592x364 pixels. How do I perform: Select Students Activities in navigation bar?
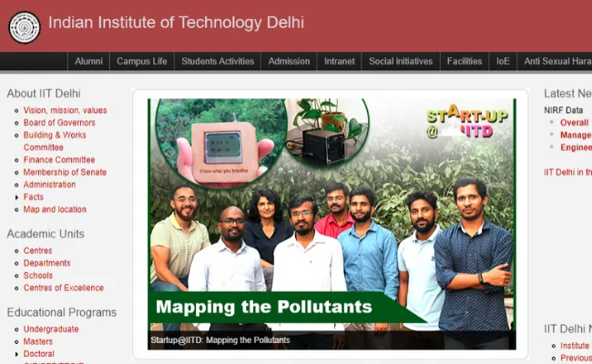tap(218, 62)
